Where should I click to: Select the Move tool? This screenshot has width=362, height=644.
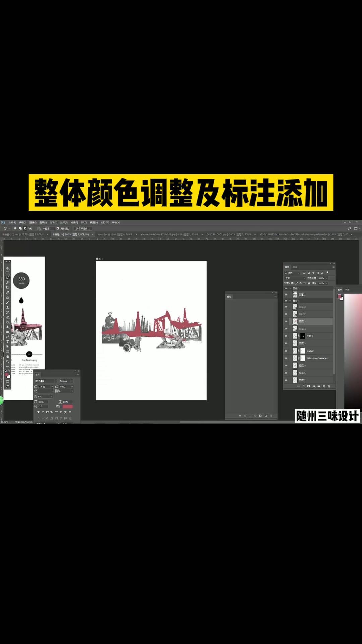(x=7, y=268)
